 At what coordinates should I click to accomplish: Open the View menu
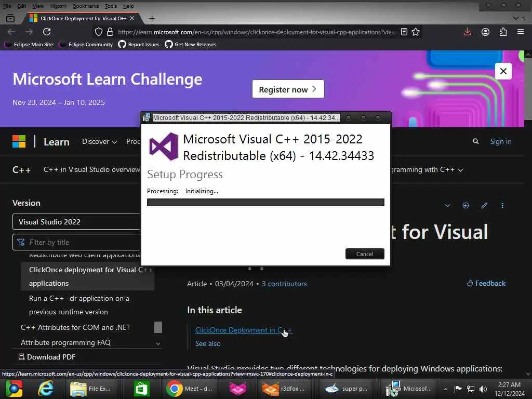[x=38, y=6]
